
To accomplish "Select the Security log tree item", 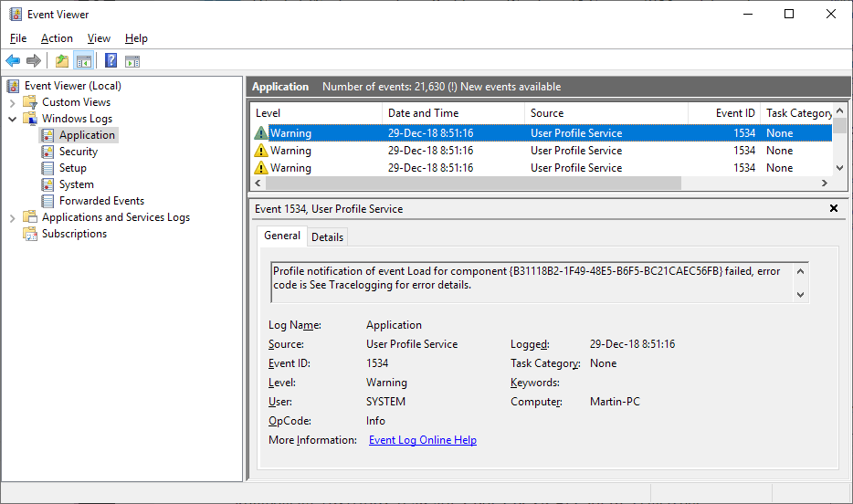I will click(79, 152).
